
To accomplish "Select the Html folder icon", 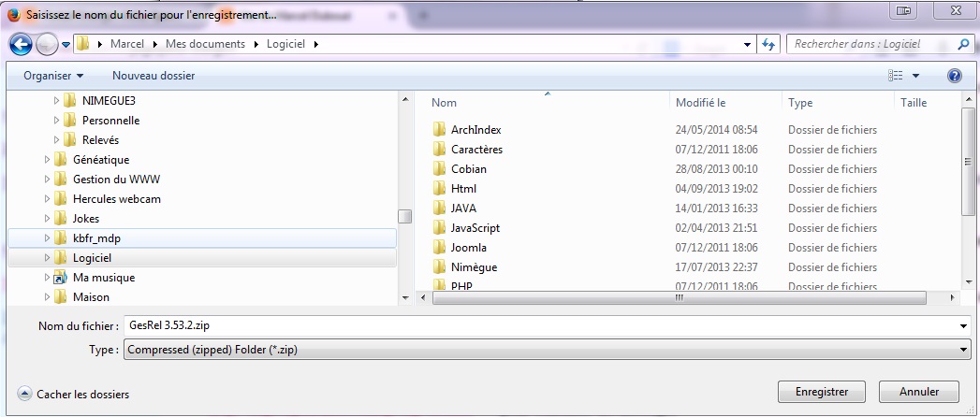I will [439, 189].
